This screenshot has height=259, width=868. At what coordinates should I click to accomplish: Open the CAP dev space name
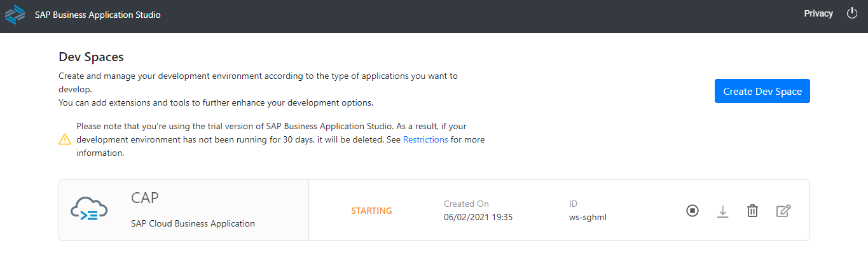(144, 198)
